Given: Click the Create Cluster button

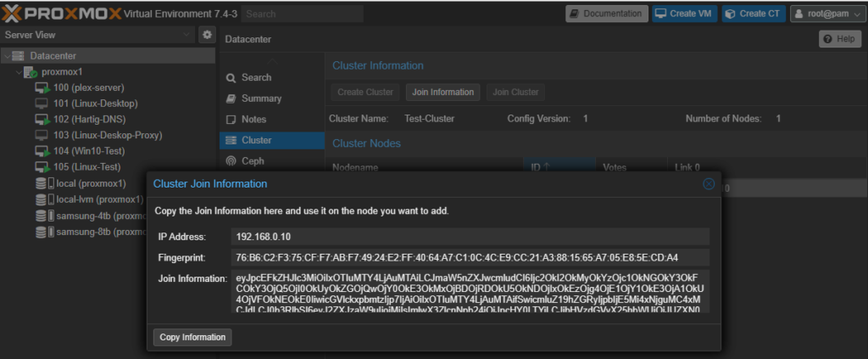Looking at the screenshot, I should tap(365, 92).
